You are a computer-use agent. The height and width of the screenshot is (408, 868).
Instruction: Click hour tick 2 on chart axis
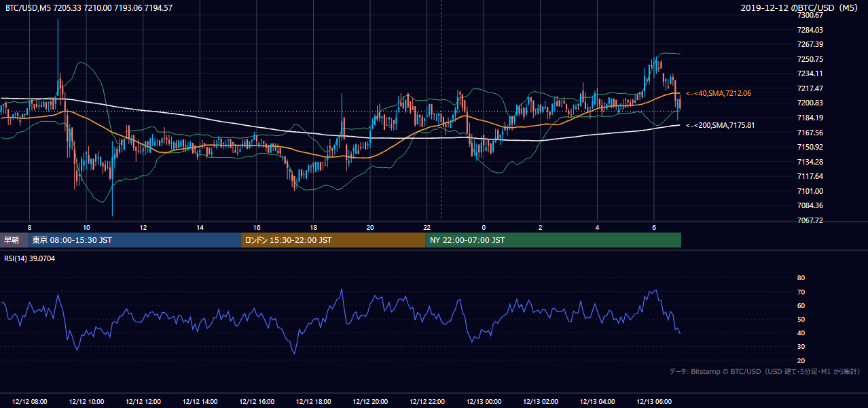point(541,227)
